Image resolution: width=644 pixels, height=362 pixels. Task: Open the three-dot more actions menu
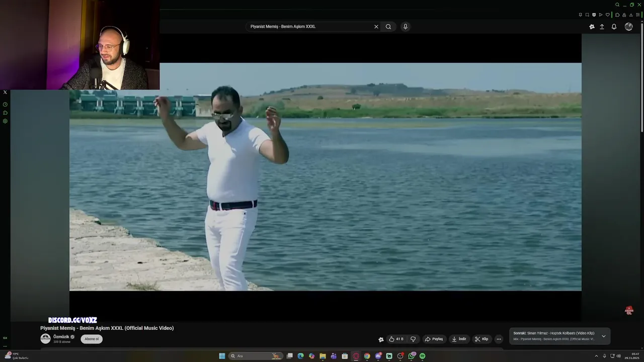click(x=499, y=339)
